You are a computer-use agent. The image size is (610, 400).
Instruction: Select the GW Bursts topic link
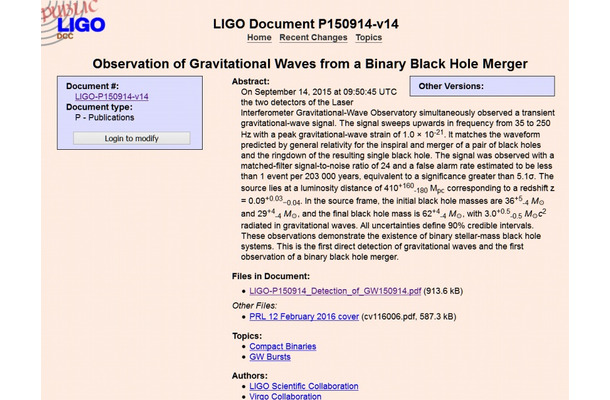click(x=270, y=357)
